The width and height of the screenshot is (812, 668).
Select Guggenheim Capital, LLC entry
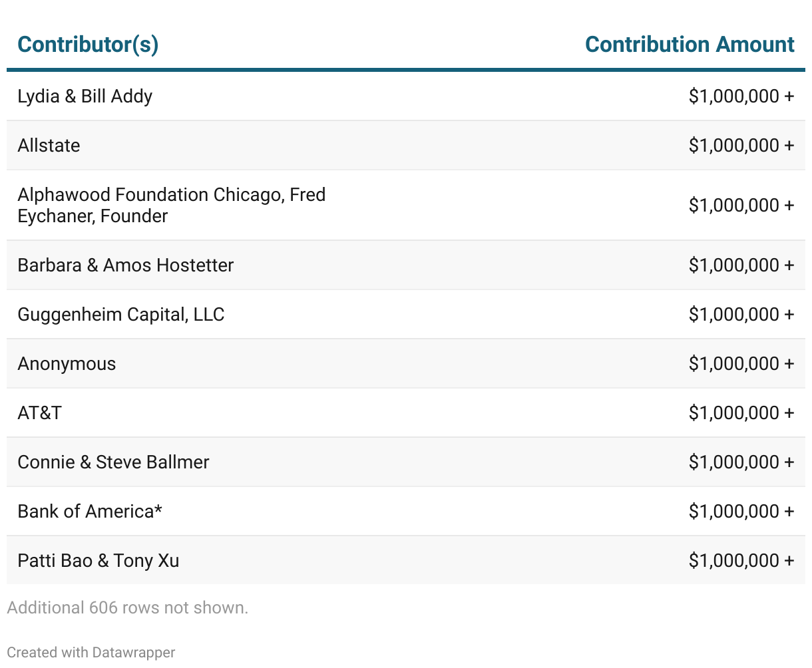pyautogui.click(x=121, y=315)
